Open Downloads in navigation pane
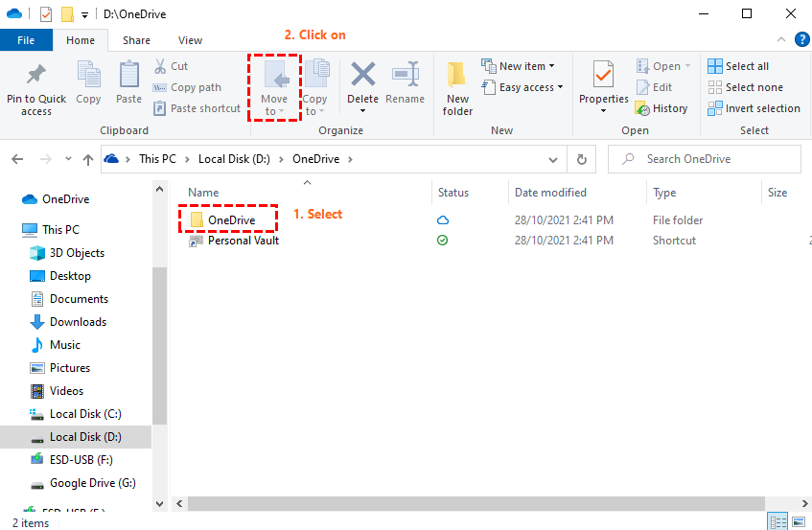The height and width of the screenshot is (530, 812). click(78, 322)
